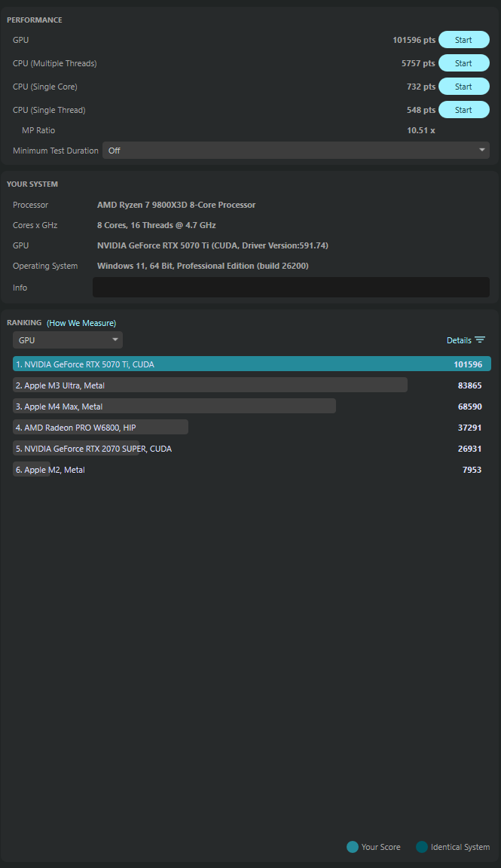Expand the GPU ranking category dropdown
501x868 pixels.
coord(68,340)
